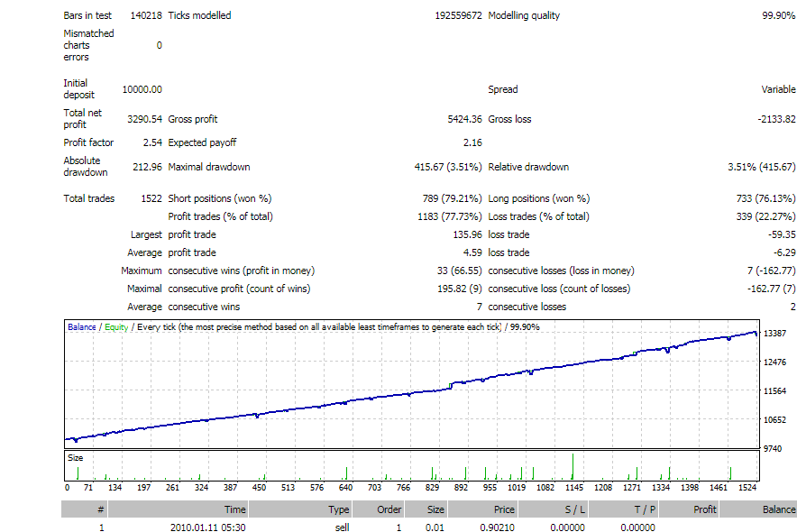The height and width of the screenshot is (532, 797).
Task: Select Ticks modelled value 192559672
Action: pyautogui.click(x=458, y=15)
